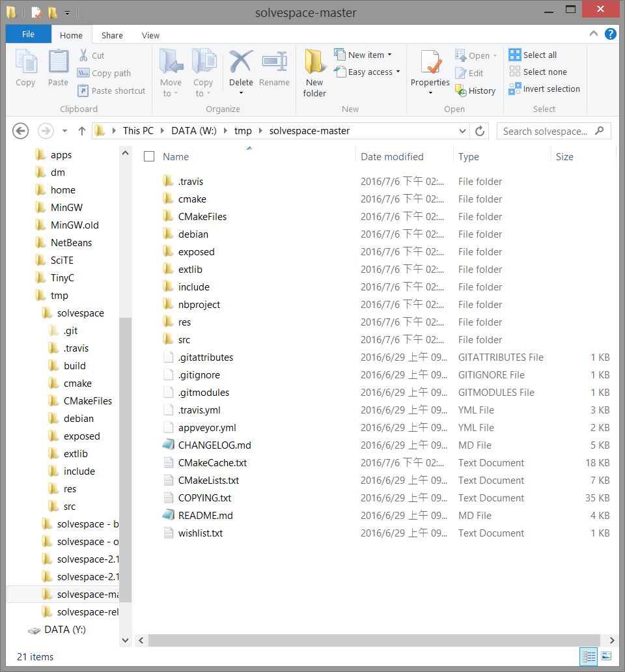The height and width of the screenshot is (672, 625).
Task: Click the navigation pane vertical scrollbar thumb
Action: 125,458
